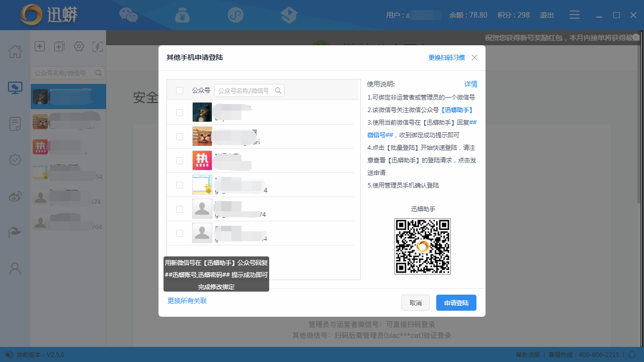Viewport: 644px width, 362px height.
Task: Open the document note icon in the left sidebar
Action: coord(15,124)
